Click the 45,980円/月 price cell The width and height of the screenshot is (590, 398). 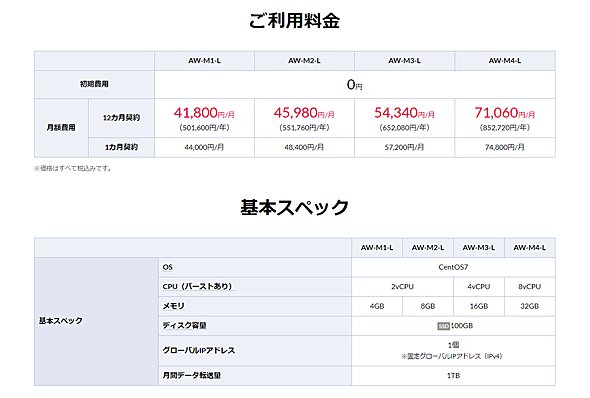(x=304, y=118)
